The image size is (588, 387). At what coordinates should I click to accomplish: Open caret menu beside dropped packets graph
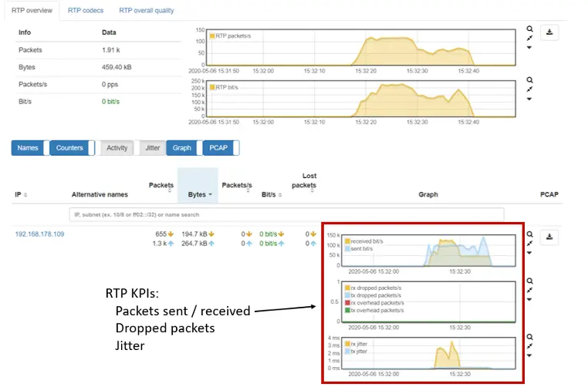click(x=529, y=299)
